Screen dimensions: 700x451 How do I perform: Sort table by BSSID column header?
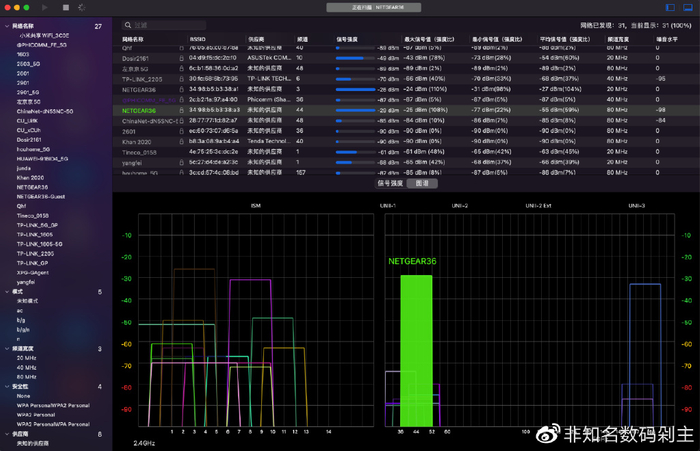coord(200,37)
